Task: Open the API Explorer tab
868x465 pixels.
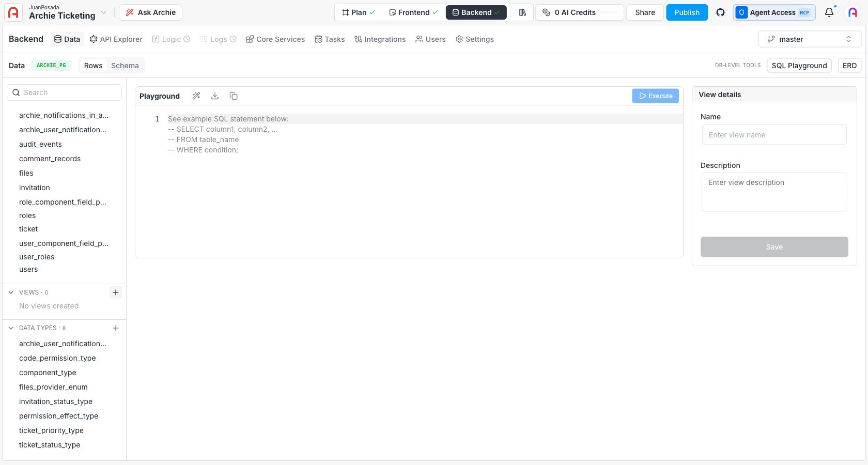Action: [116, 39]
